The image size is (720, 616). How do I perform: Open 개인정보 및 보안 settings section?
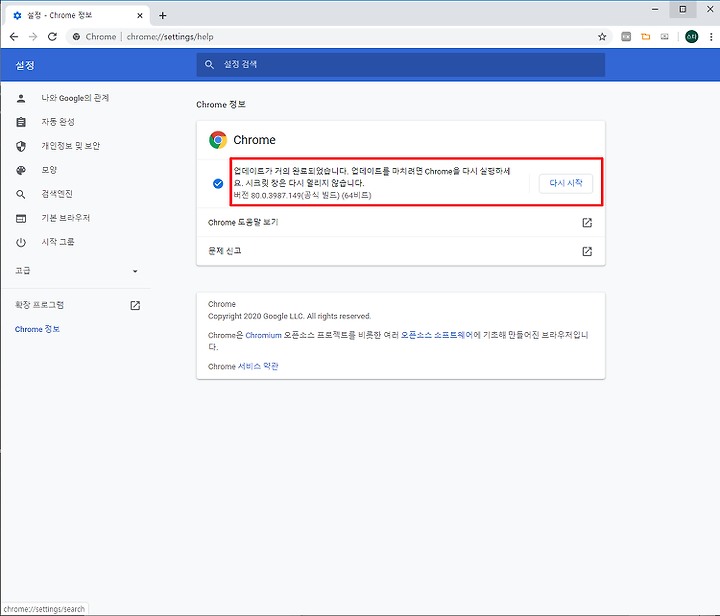[71, 146]
